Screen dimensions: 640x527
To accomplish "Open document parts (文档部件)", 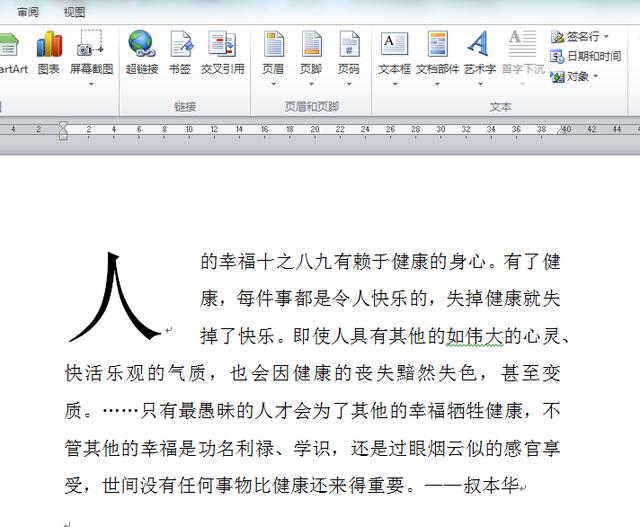I will pyautogui.click(x=438, y=57).
